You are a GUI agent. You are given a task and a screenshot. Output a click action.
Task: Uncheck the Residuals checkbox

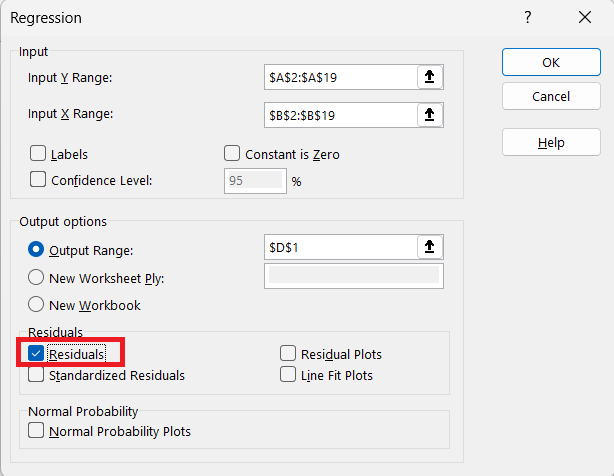click(36, 353)
